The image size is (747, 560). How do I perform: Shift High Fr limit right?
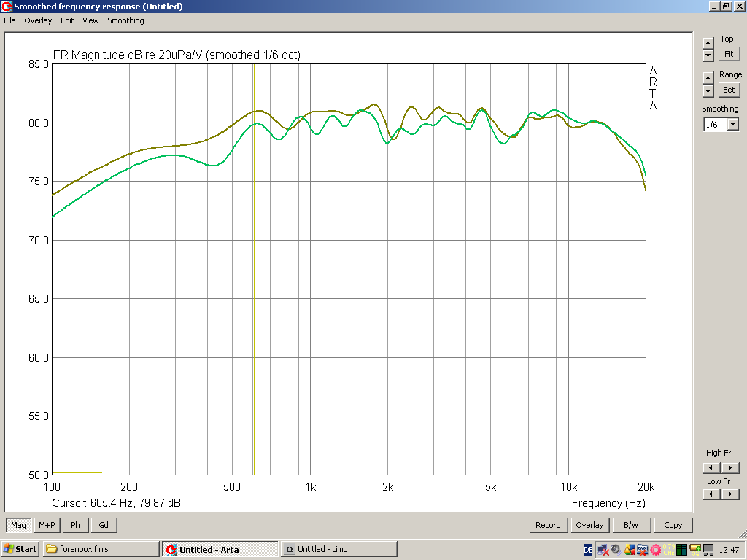click(x=729, y=467)
